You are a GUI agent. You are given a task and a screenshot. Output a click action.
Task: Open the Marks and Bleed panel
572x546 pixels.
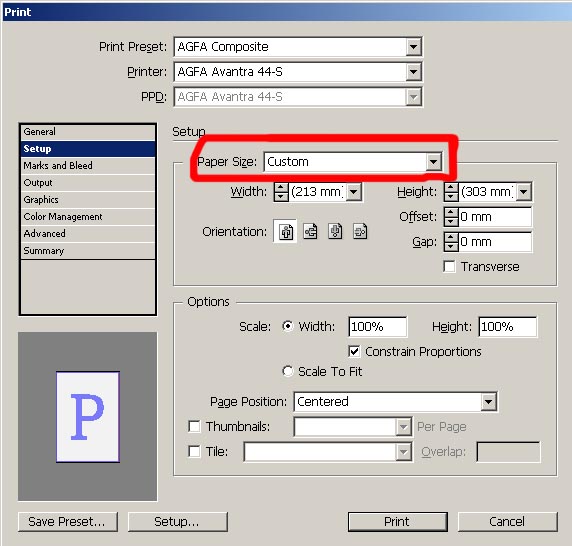(88, 166)
